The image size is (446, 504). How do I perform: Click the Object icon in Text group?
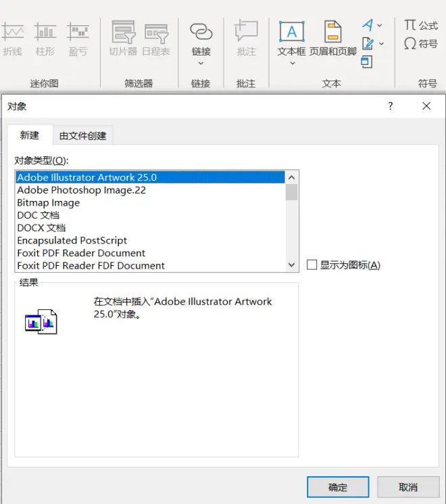367,62
